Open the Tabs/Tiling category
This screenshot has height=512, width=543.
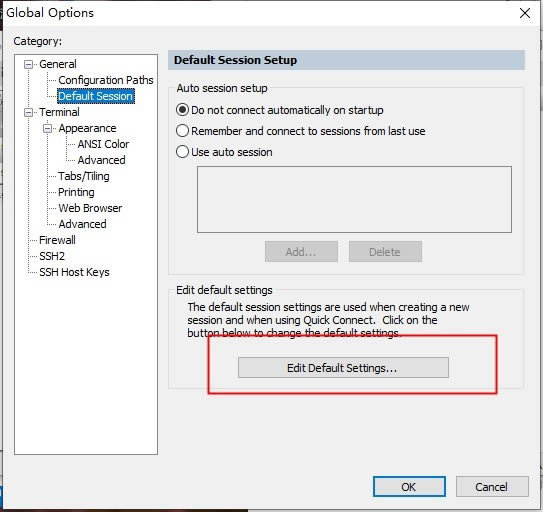pos(84,176)
